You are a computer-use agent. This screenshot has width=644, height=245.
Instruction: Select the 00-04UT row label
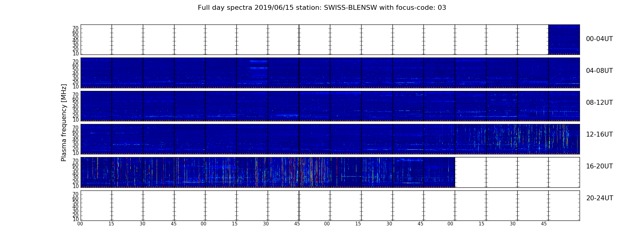599,39
